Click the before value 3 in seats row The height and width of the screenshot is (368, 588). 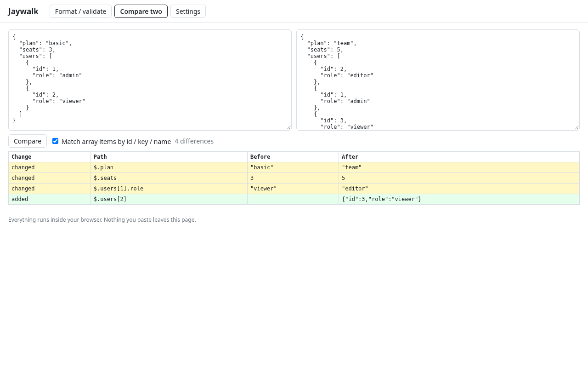293,178
